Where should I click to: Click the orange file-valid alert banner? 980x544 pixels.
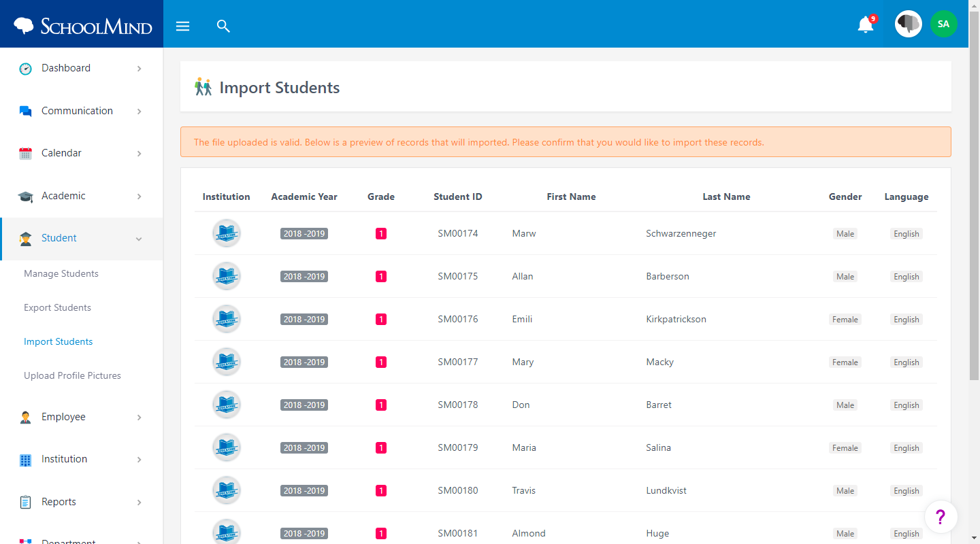pyautogui.click(x=566, y=142)
